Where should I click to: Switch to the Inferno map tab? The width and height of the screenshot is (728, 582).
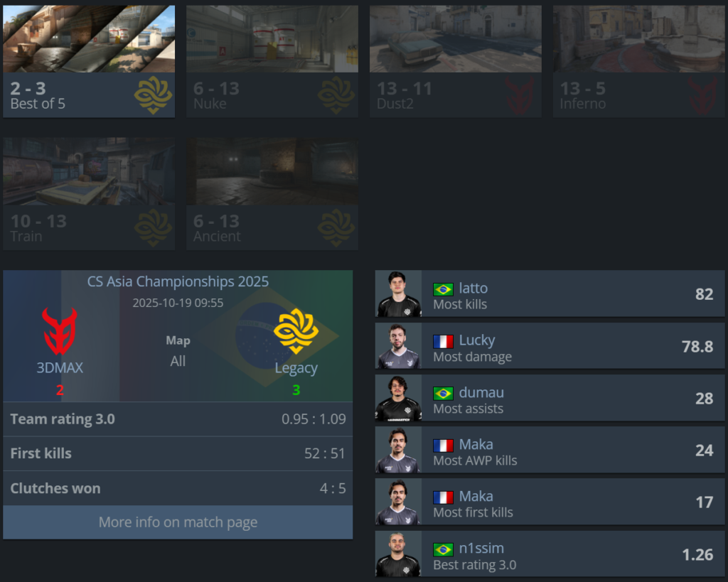[638, 61]
